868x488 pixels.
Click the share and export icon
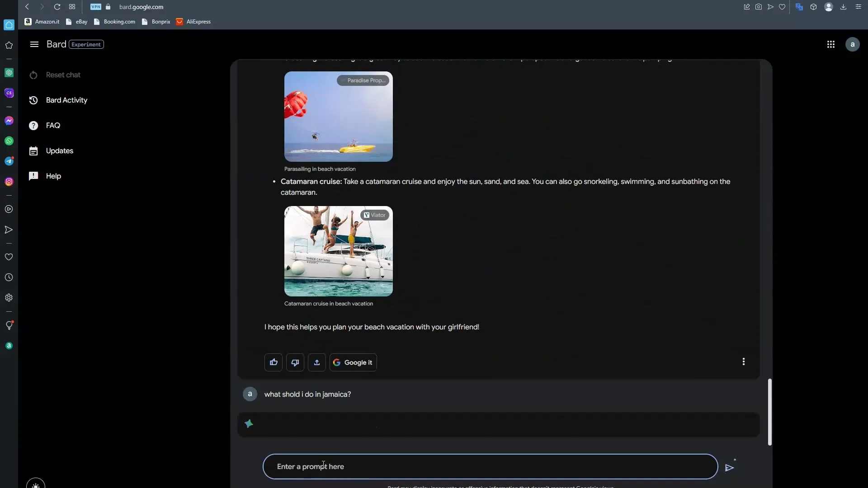(x=316, y=362)
